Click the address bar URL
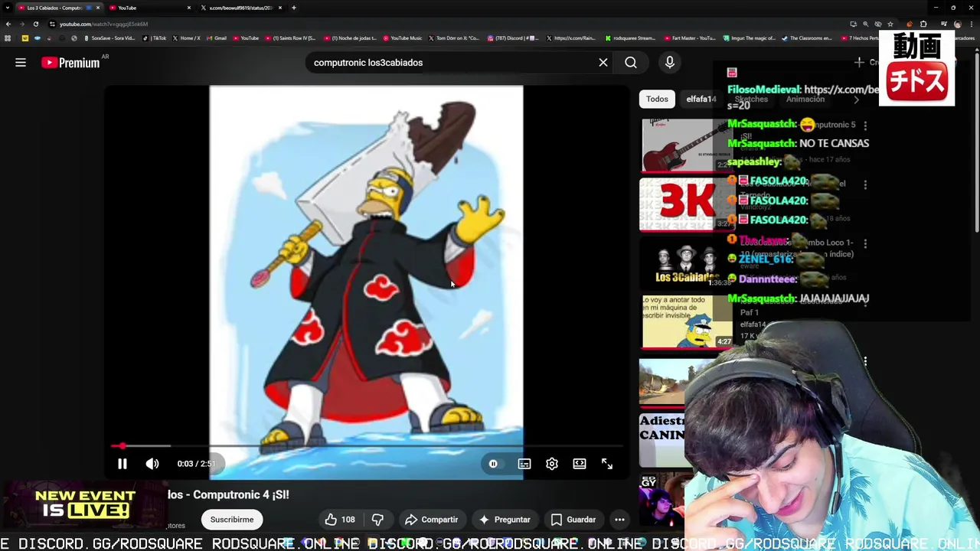 click(x=104, y=24)
